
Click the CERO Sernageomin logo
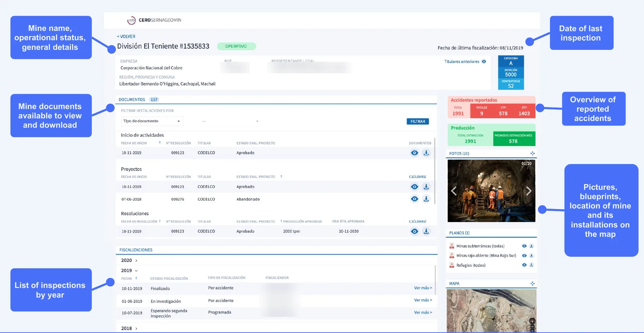(x=154, y=20)
